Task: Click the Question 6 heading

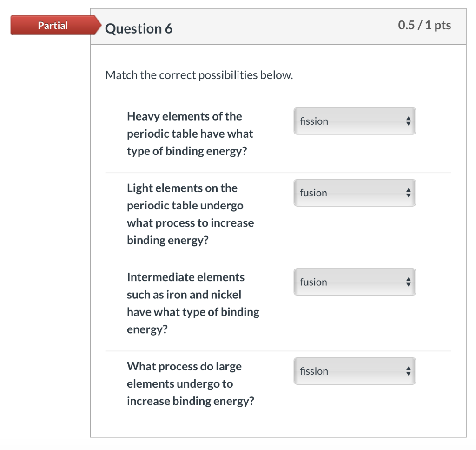Action: point(138,28)
